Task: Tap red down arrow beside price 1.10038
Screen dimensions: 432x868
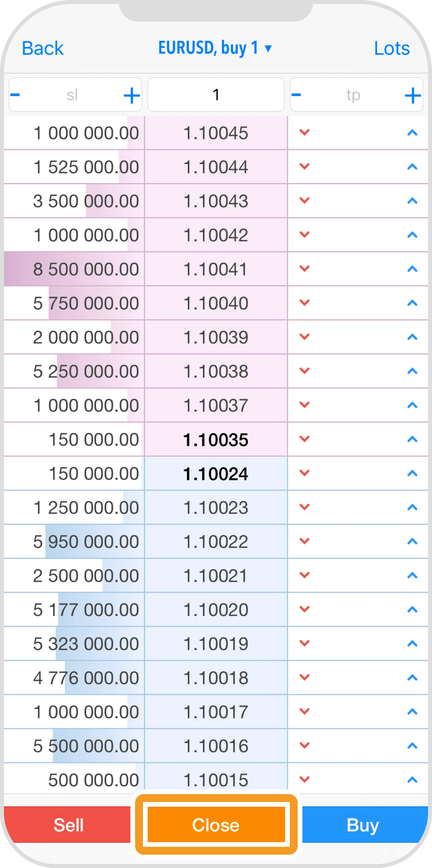Action: coord(304,371)
